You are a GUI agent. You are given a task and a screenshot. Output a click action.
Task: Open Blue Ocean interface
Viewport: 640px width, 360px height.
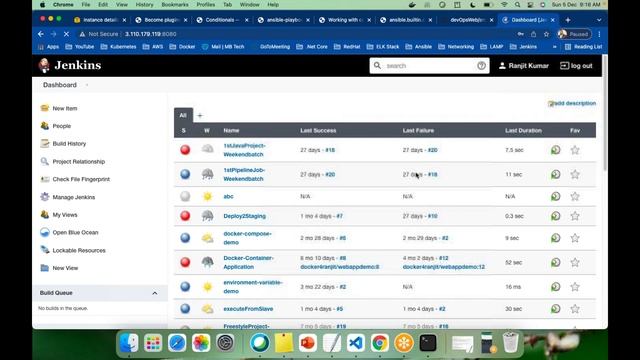point(75,232)
